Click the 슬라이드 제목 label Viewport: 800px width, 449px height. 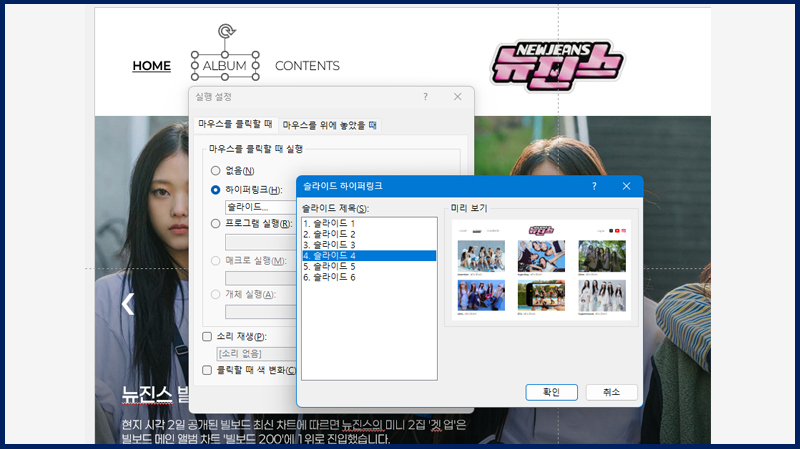[x=335, y=208]
